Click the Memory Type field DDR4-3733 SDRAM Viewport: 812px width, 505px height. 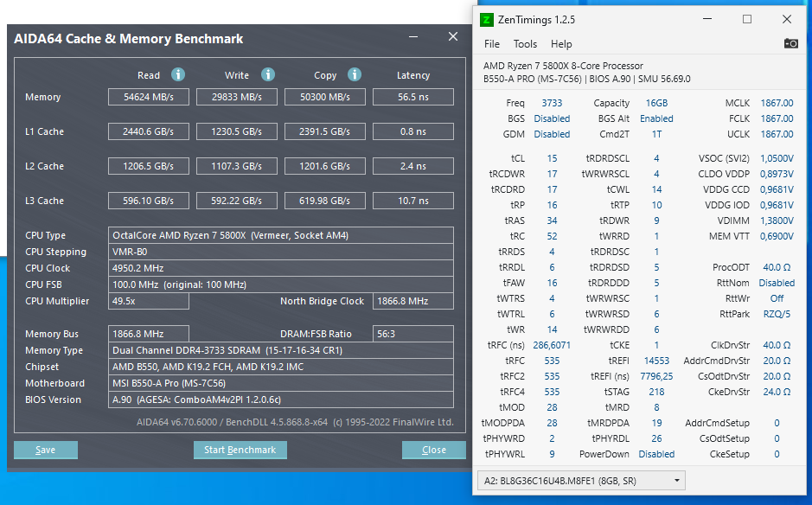pyautogui.click(x=281, y=350)
